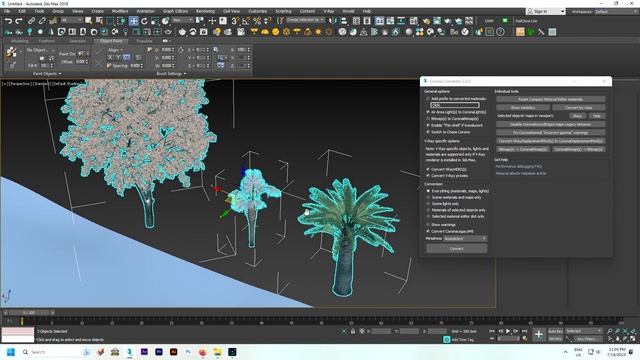Open the Scripting menu
Screen dimensions: 640x360
coord(283,11)
